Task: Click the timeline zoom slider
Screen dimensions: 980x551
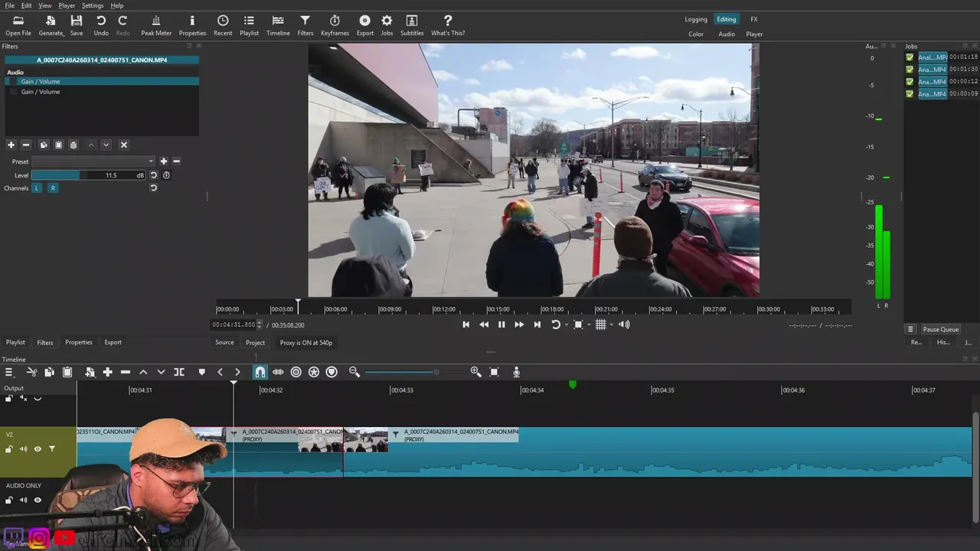Action: 415,372
